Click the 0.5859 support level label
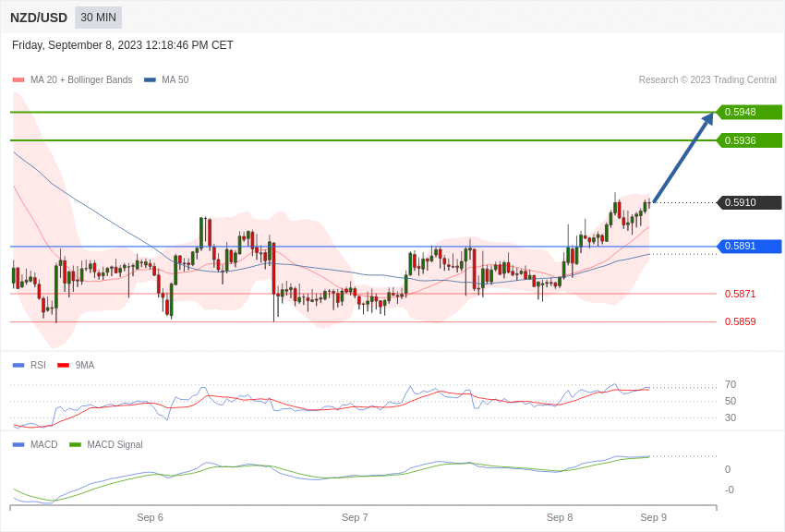This screenshot has height=532, width=785. point(741,321)
